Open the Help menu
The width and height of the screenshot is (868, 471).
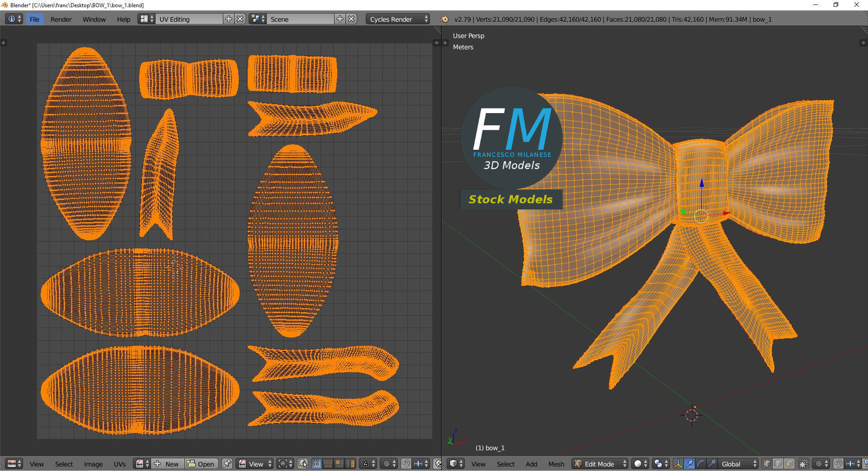pos(123,19)
